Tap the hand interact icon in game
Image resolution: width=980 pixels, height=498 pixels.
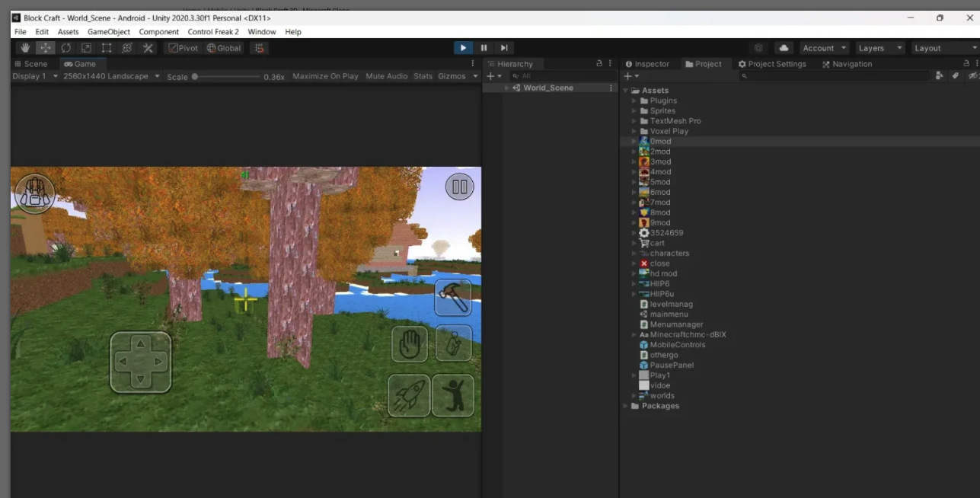tap(410, 343)
